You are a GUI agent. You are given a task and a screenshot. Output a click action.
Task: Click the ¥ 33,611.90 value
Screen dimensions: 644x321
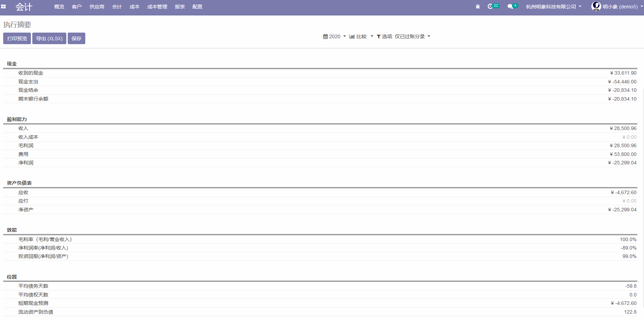(623, 73)
